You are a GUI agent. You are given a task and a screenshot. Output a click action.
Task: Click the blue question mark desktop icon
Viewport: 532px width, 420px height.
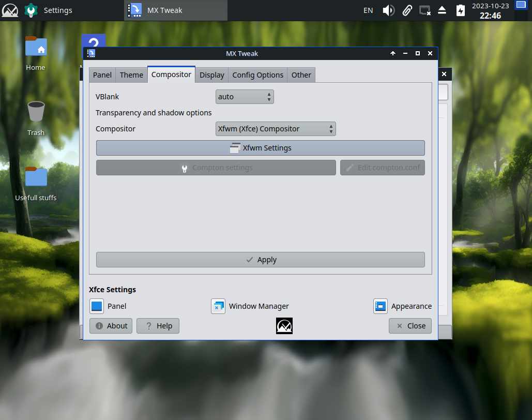[x=93, y=41]
